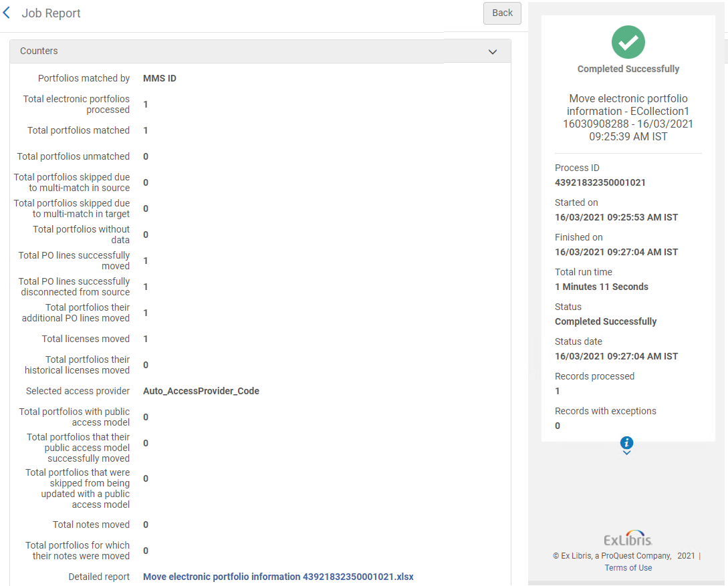Click the back arrow beside Job Report
Viewport: 728px width, 586px height.
7,13
